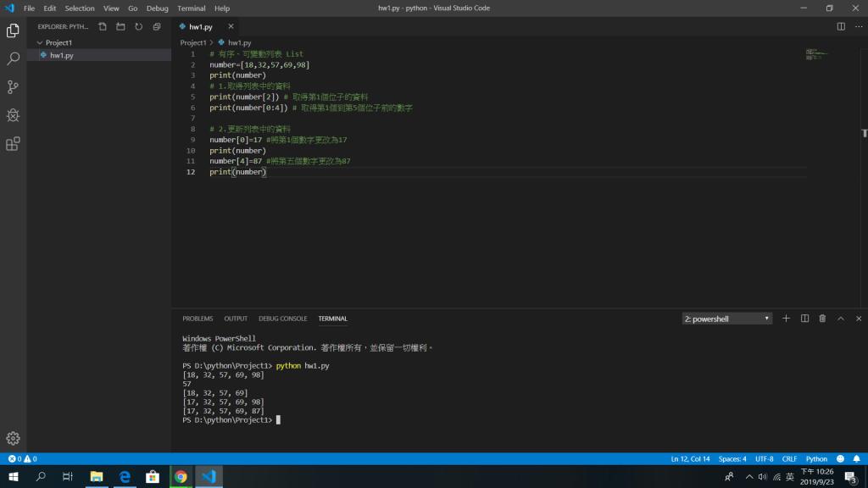Close the hw1.py editor tab
Screen dimensions: 868x488
click(x=231, y=26)
